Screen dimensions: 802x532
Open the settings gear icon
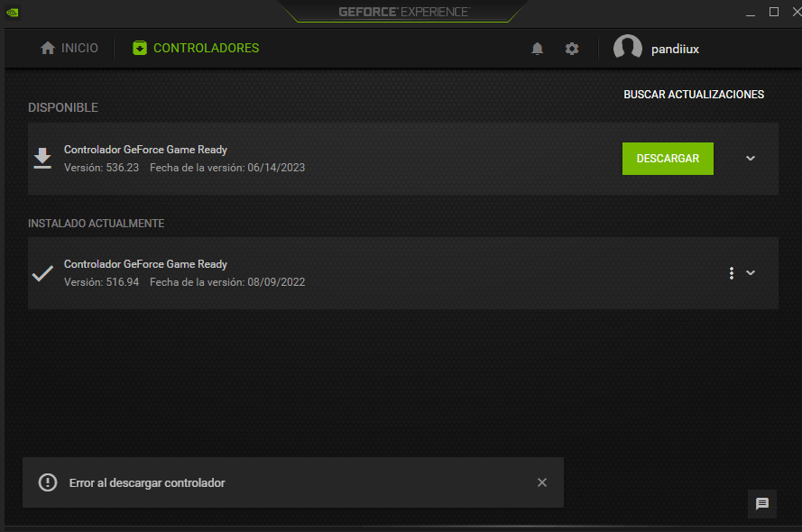[x=572, y=49]
